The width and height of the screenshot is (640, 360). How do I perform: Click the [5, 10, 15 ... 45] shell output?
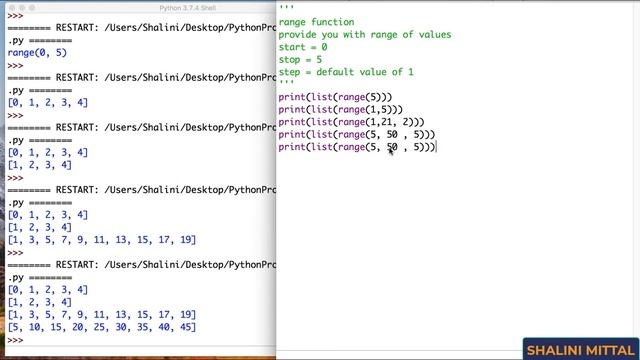click(102, 327)
